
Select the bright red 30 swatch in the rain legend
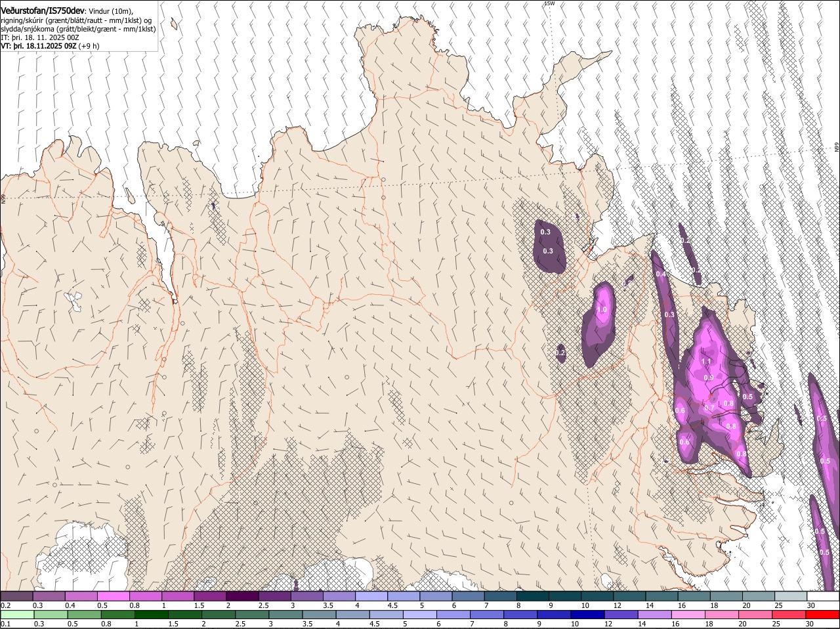pyautogui.click(x=823, y=615)
